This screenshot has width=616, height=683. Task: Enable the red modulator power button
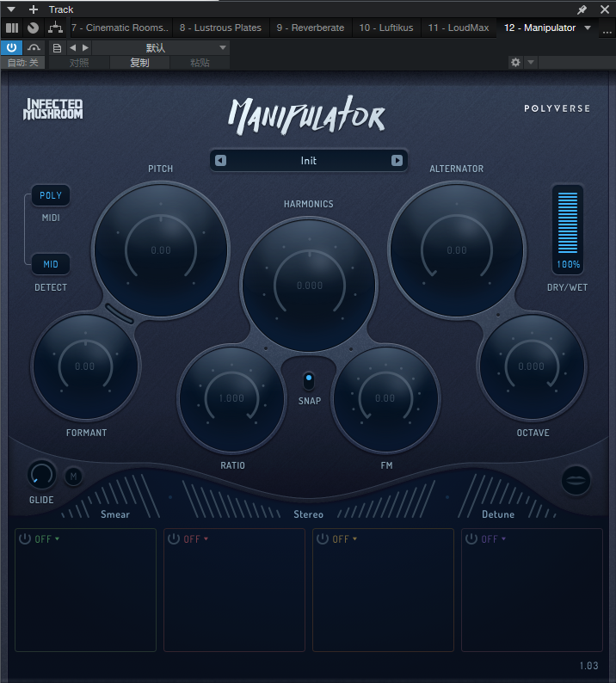(x=174, y=538)
